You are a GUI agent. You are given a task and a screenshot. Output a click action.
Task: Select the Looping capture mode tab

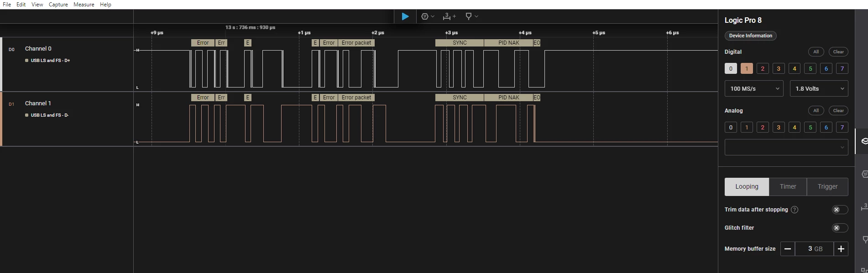point(747,187)
